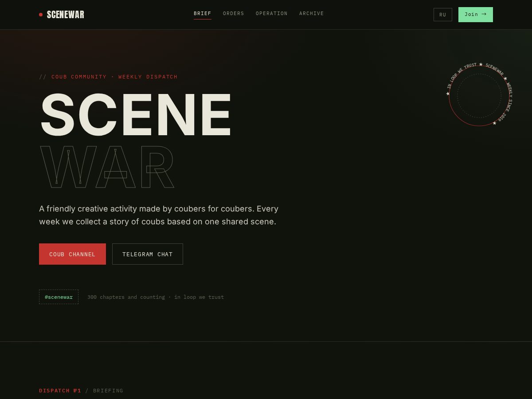
Task: Switch language with the RU button
Action: pos(443,15)
